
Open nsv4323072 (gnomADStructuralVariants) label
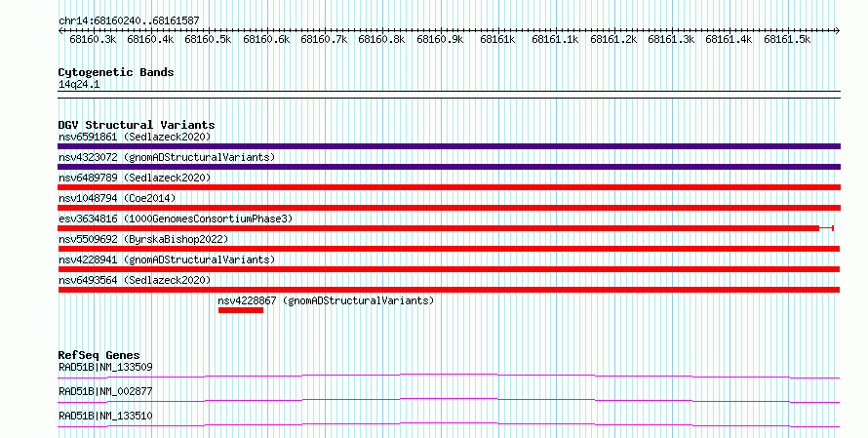coord(167,157)
